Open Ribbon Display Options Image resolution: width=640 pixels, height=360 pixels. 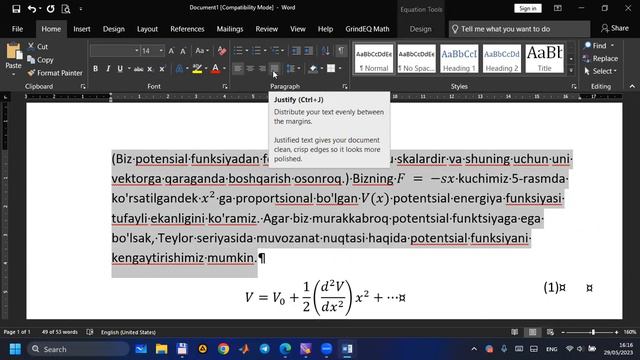pyautogui.click(x=558, y=8)
